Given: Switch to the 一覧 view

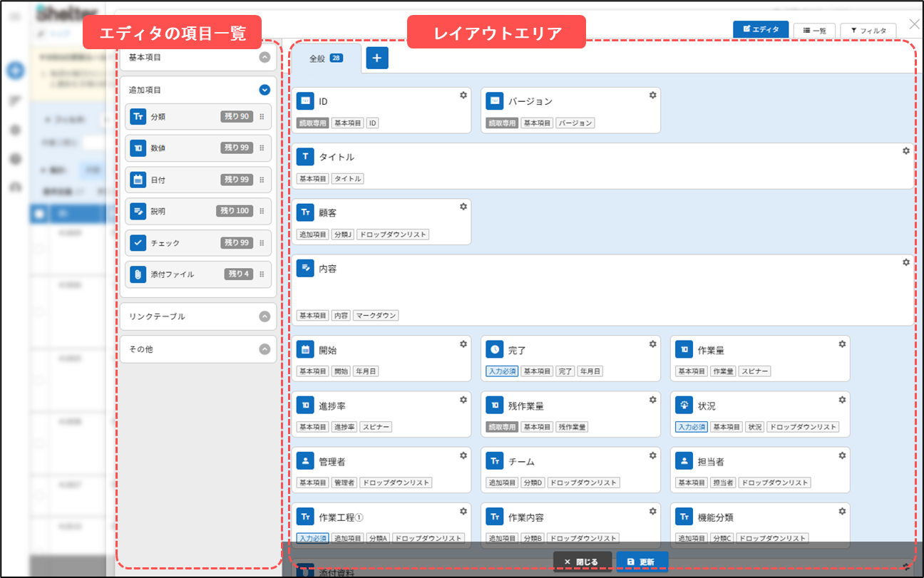Looking at the screenshot, I should pos(814,31).
